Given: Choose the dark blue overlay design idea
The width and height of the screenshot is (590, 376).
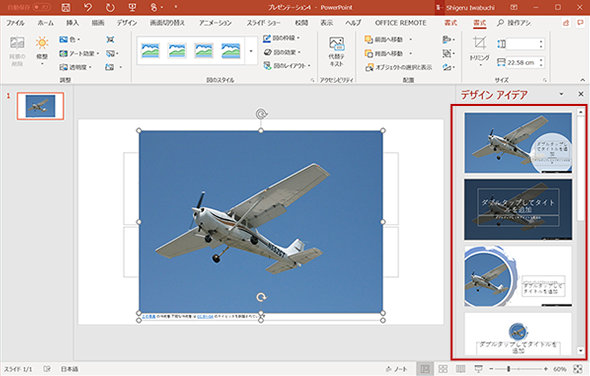Looking at the screenshot, I should point(518,209).
